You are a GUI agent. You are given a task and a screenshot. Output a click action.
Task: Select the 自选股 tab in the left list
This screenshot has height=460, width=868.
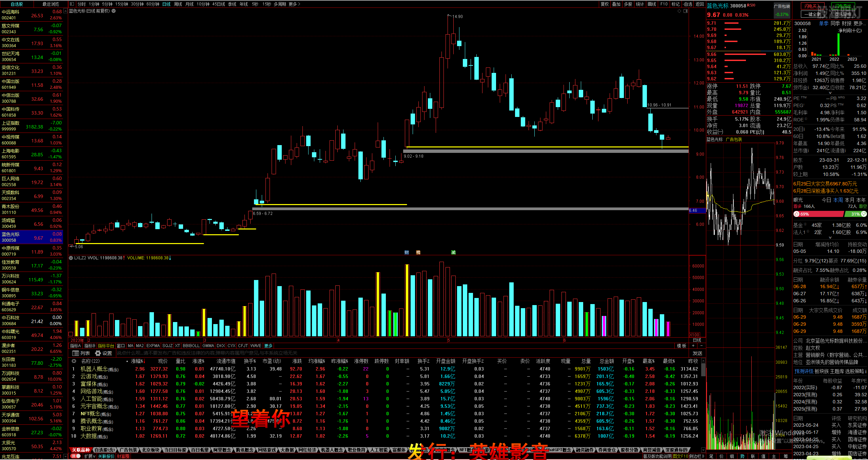pyautogui.click(x=17, y=4)
